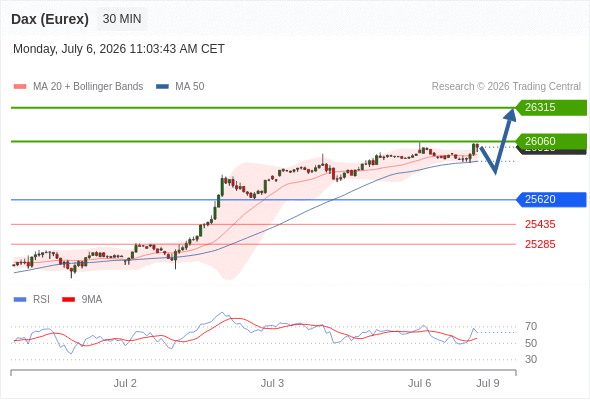Click the Jul 3 date axis label

click(x=272, y=383)
